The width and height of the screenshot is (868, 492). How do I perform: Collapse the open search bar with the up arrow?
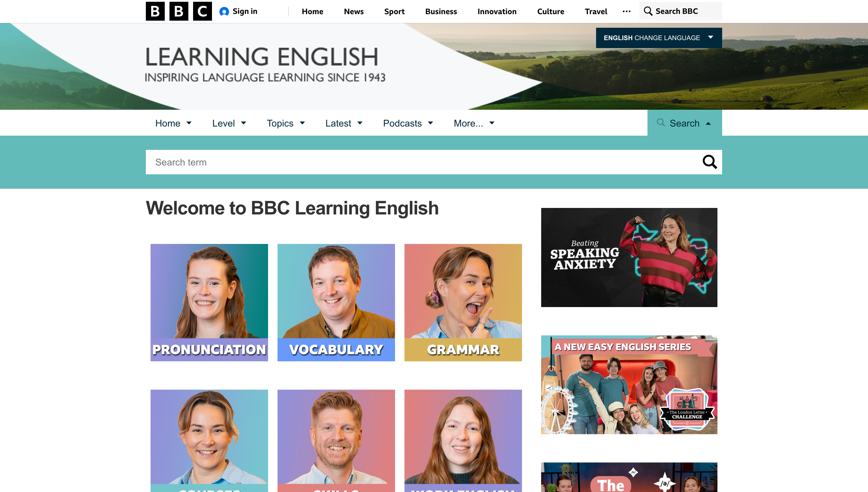point(708,123)
